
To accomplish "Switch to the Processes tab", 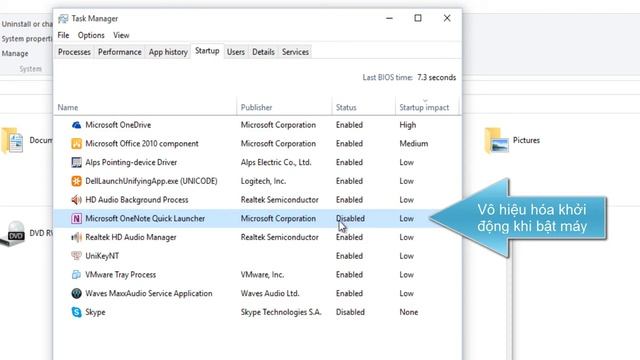I will click(x=74, y=52).
